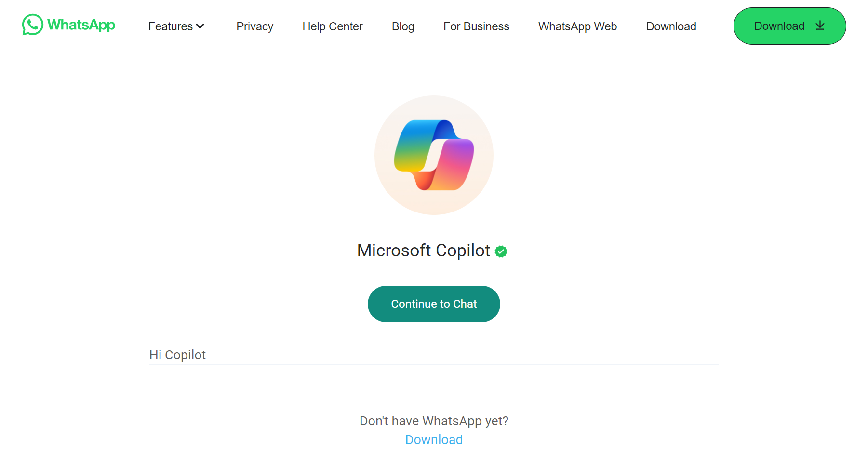868x463 pixels.
Task: Select Download from the navigation bar
Action: 671,26
